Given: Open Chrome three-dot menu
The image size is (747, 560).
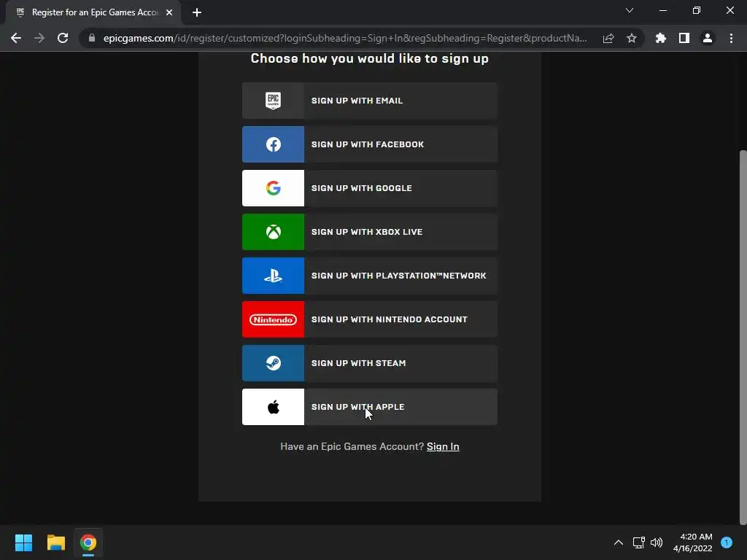Looking at the screenshot, I should click(731, 38).
